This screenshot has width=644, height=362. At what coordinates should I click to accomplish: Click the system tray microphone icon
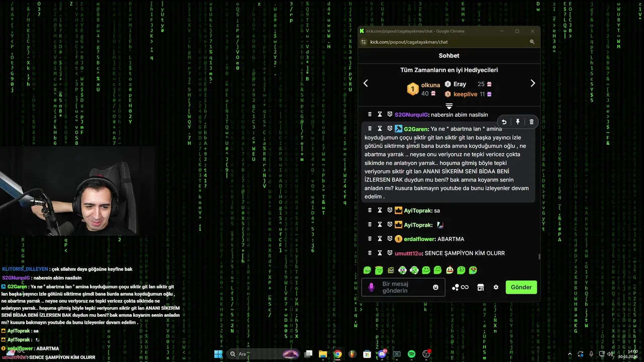click(592, 354)
